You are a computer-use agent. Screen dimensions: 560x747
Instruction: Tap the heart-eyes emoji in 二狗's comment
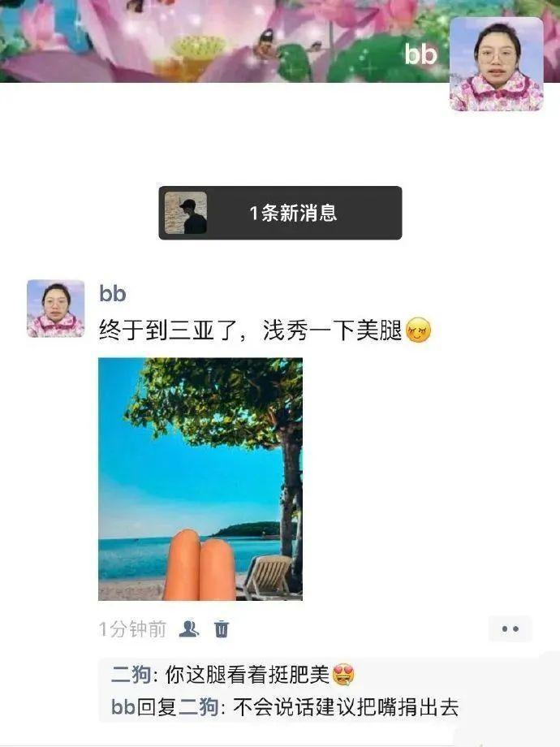pos(342,675)
